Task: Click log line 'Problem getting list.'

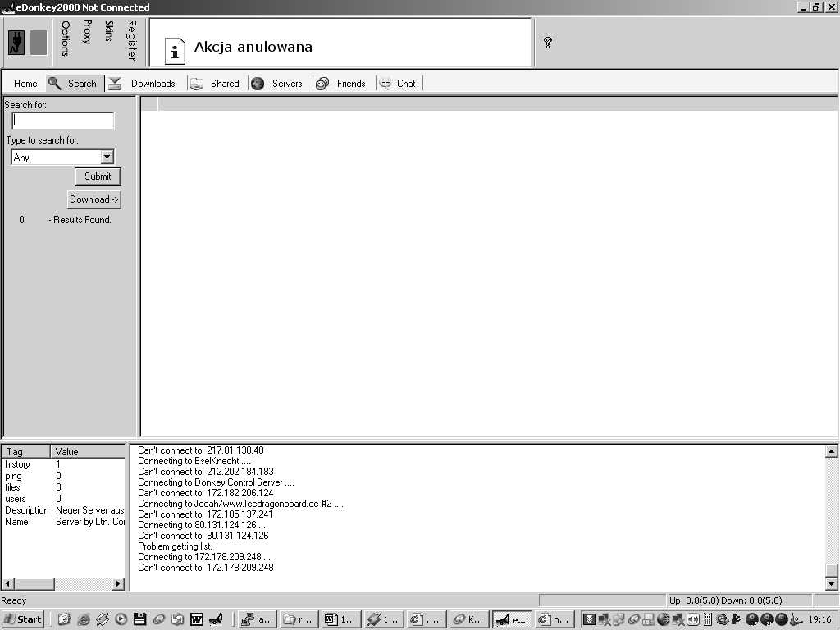Action: (x=176, y=546)
